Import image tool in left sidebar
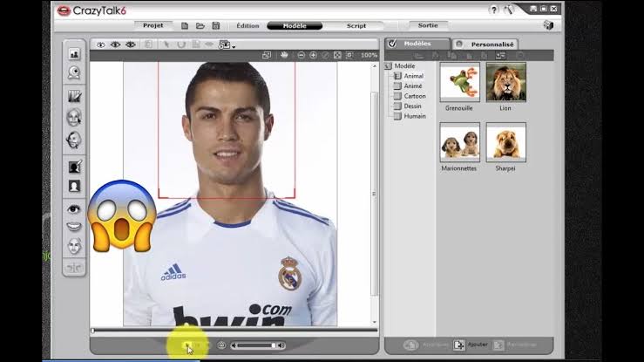644x362 pixels. 74,54
